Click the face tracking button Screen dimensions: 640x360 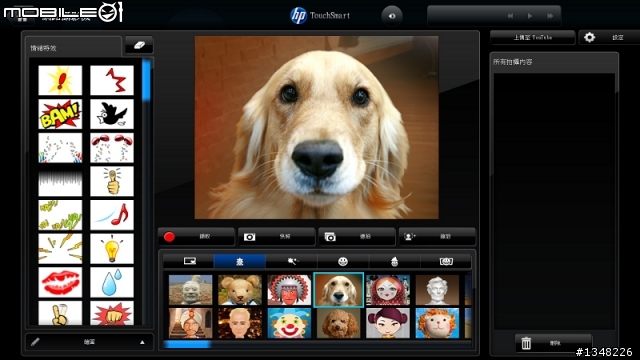437,237
